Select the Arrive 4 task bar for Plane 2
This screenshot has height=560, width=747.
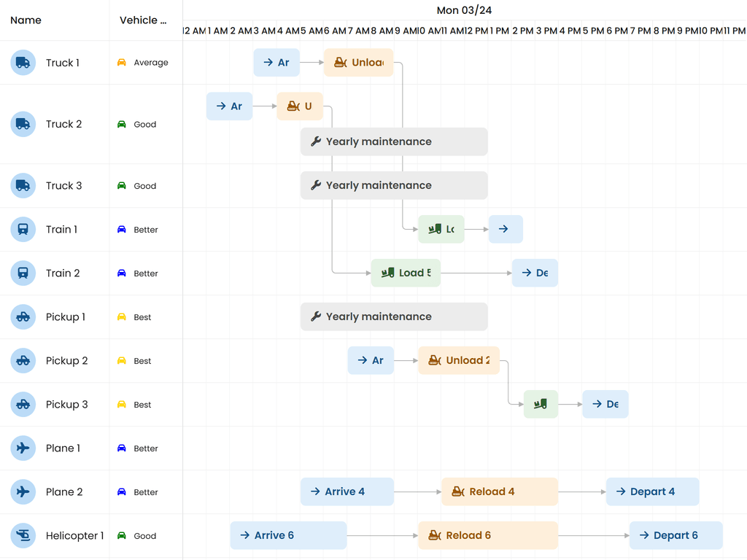[347, 491]
